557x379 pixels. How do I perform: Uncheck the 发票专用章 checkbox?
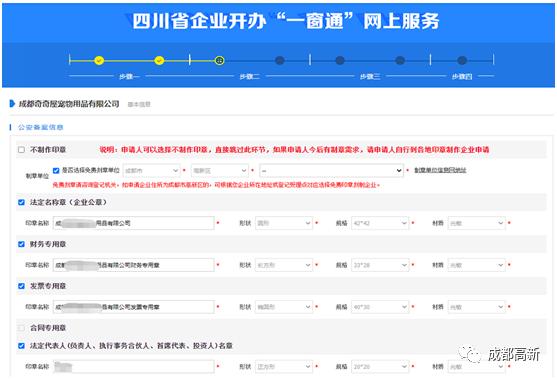point(21,286)
